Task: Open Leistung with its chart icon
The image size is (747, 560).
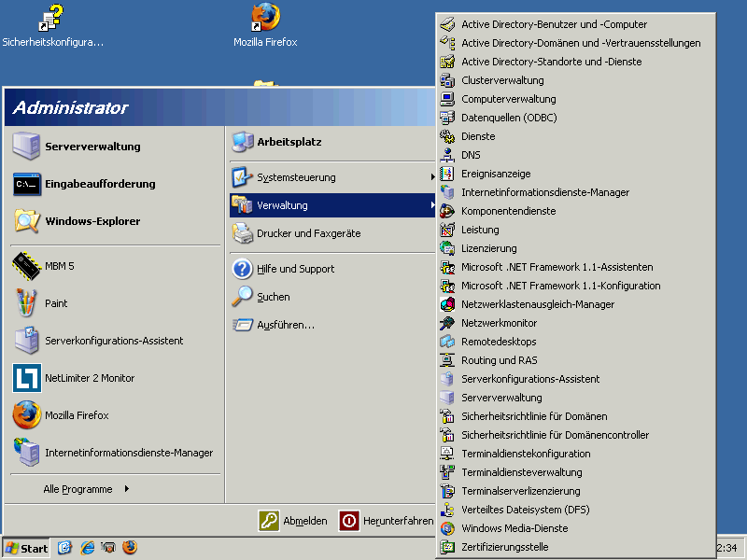Action: (x=447, y=230)
